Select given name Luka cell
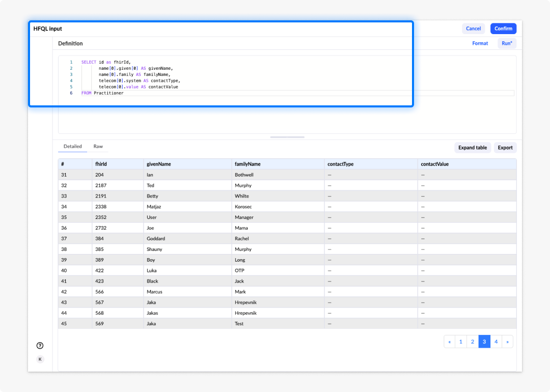 click(x=187, y=270)
